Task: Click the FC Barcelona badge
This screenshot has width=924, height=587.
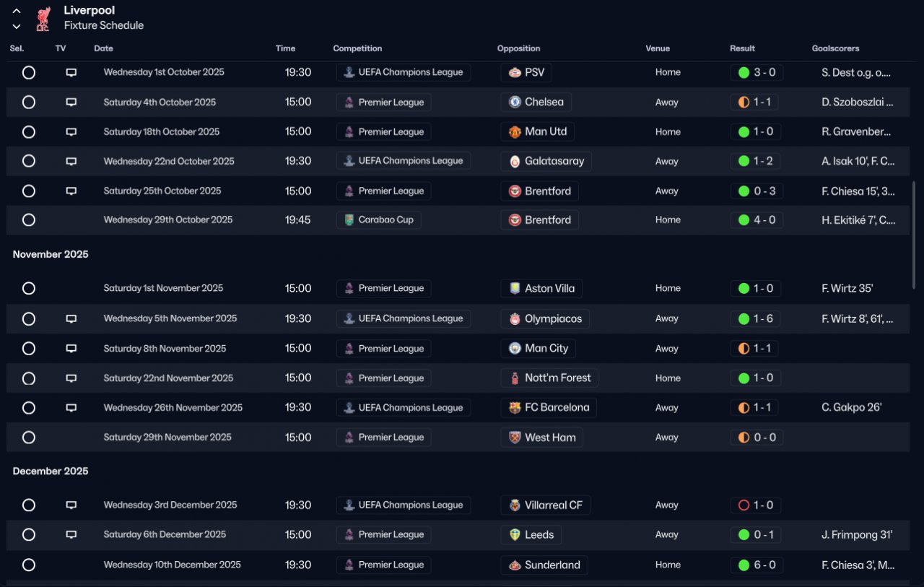Action: click(x=515, y=408)
